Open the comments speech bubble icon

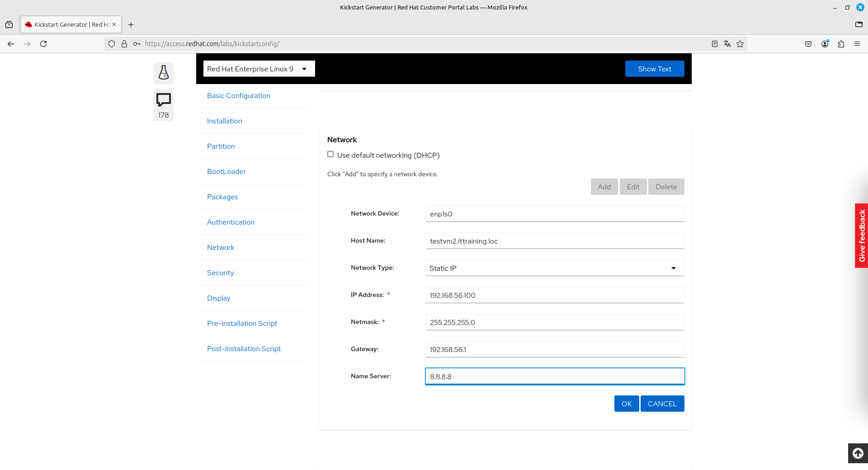pyautogui.click(x=164, y=99)
